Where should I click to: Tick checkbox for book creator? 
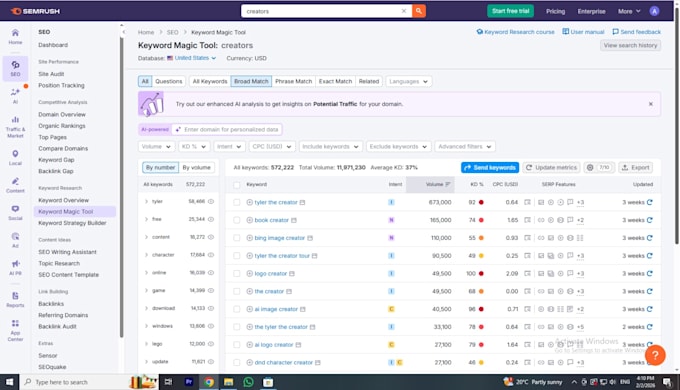236,220
